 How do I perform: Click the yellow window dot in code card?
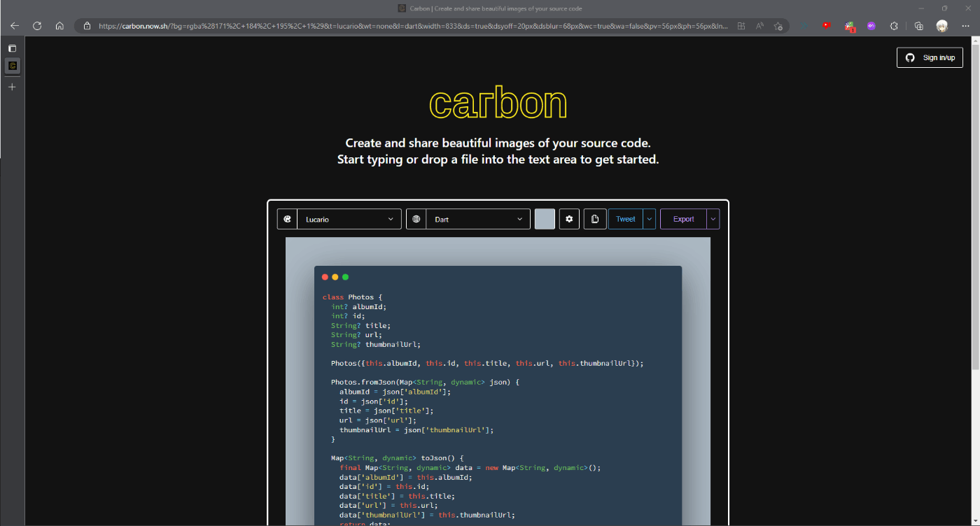[335, 277]
